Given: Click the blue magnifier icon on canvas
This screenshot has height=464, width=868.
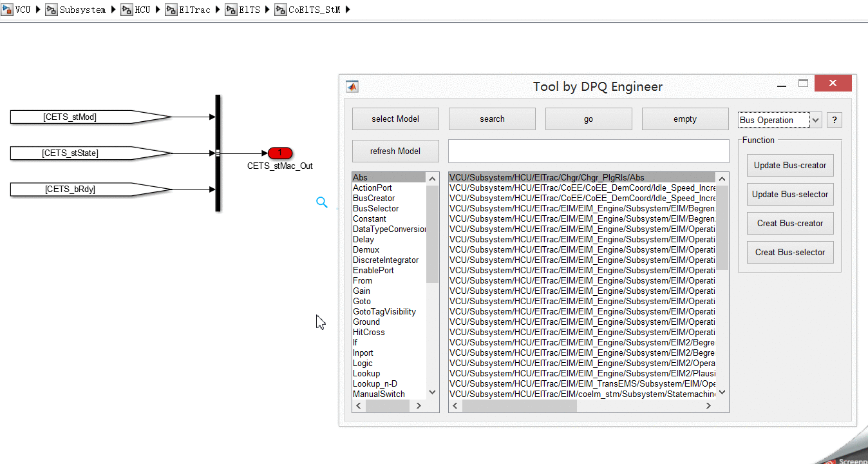Looking at the screenshot, I should (322, 203).
